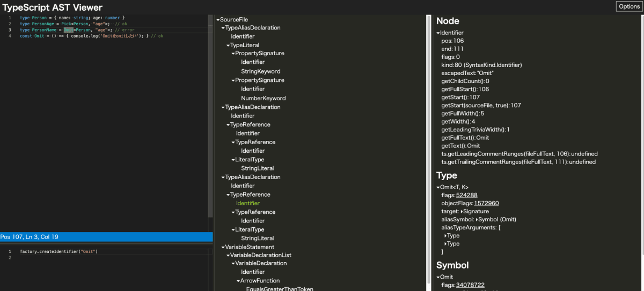Viewport: 644px width, 291px height.
Task: Select the VariableDeclaration tree node
Action: pos(261,263)
